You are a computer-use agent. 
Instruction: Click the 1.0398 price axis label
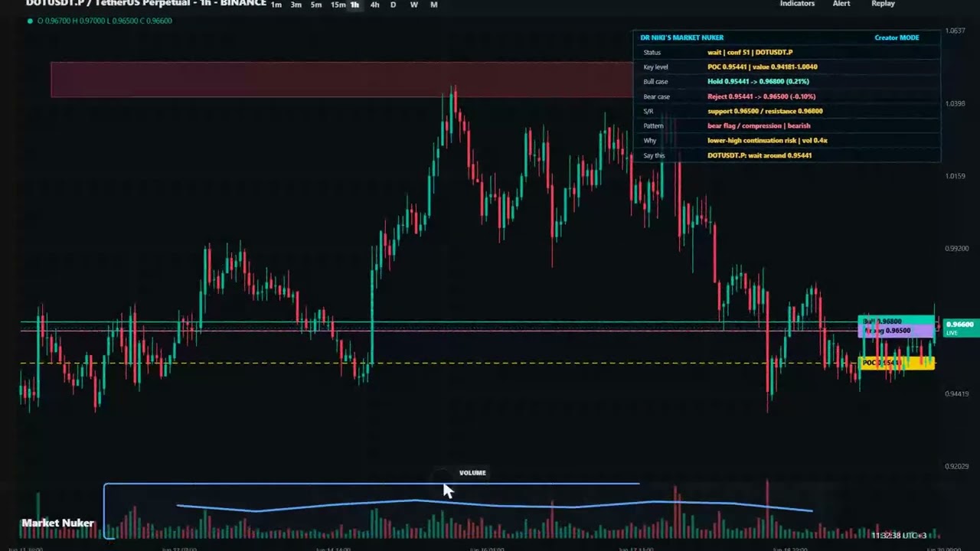point(955,103)
